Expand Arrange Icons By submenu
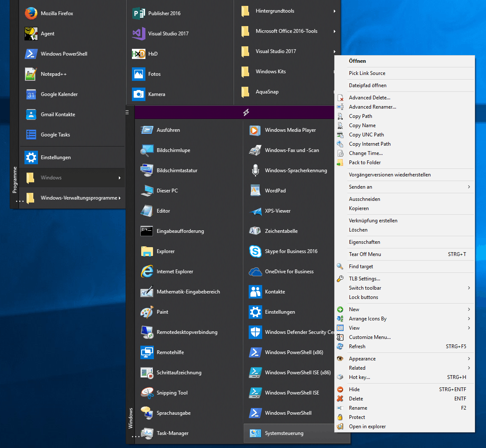The height and width of the screenshot is (448, 486). pyautogui.click(x=405, y=319)
